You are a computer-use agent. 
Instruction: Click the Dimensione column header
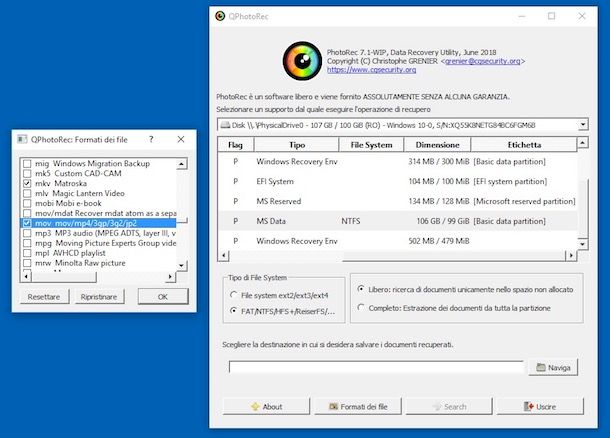click(437, 145)
